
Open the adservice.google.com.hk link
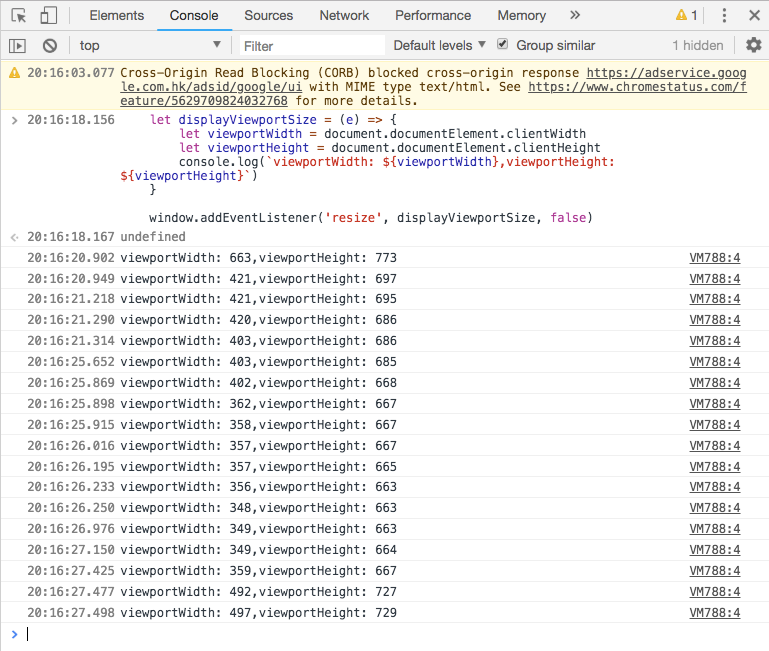pyautogui.click(x=666, y=73)
